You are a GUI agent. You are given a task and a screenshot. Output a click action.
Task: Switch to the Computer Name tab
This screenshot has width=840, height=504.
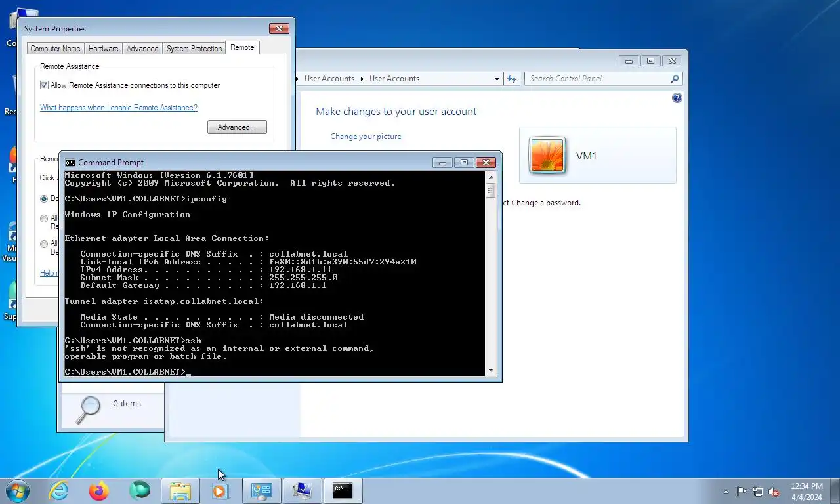[x=55, y=49]
